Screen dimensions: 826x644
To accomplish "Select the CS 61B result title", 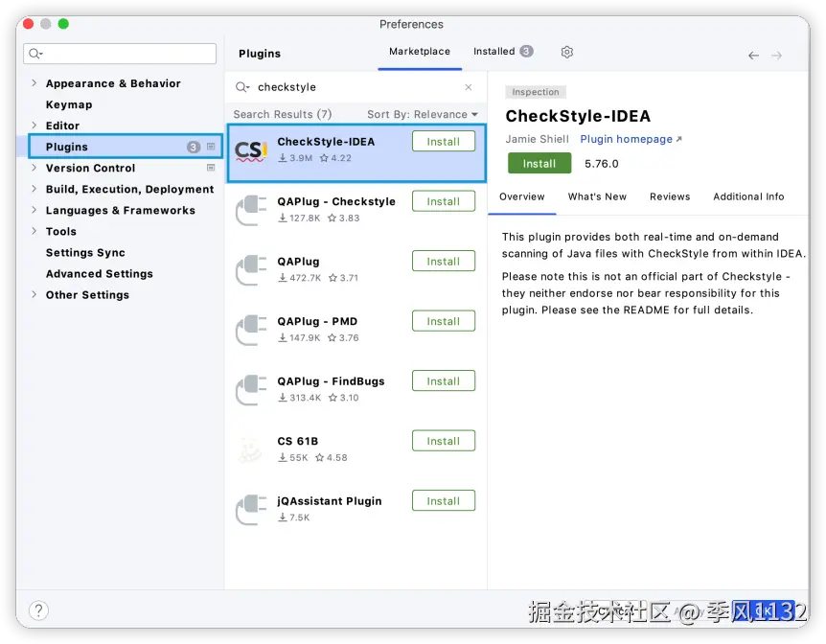I will pyautogui.click(x=298, y=441).
